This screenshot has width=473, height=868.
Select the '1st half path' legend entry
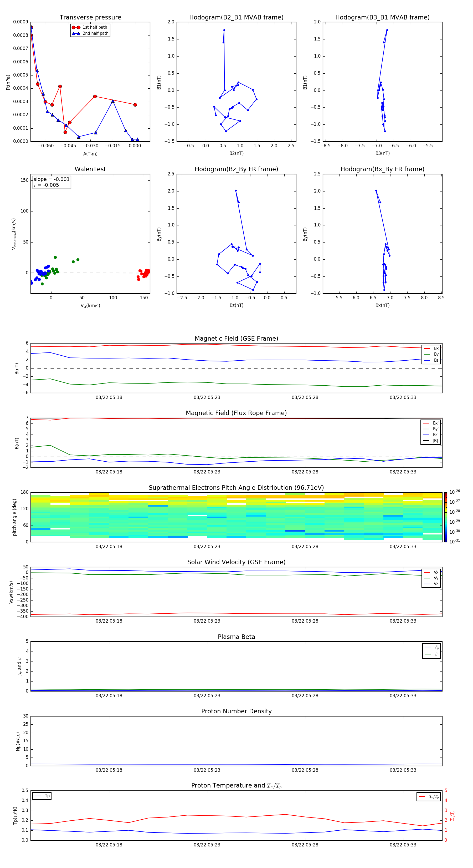(90, 27)
